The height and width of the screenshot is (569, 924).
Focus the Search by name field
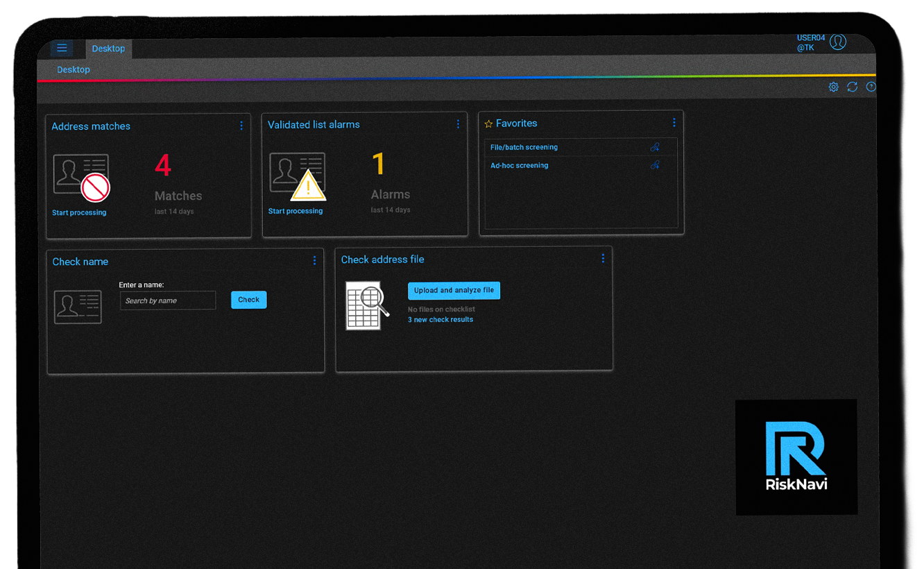[x=168, y=300]
